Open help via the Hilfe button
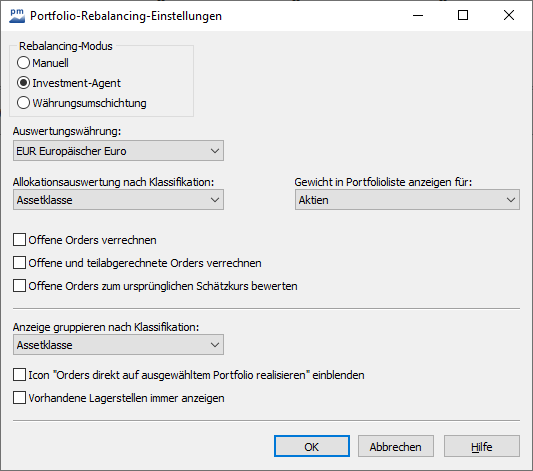The height and width of the screenshot is (471, 533). (482, 446)
